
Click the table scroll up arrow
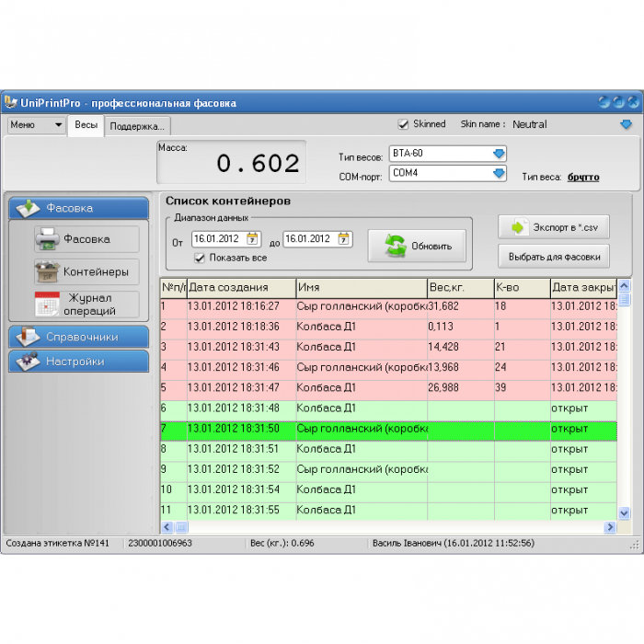(x=625, y=285)
